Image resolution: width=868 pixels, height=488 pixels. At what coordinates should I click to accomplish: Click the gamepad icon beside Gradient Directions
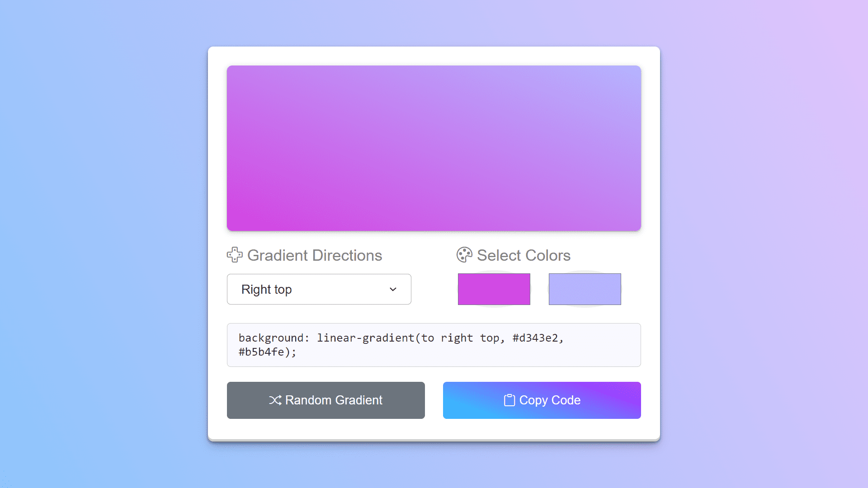235,255
